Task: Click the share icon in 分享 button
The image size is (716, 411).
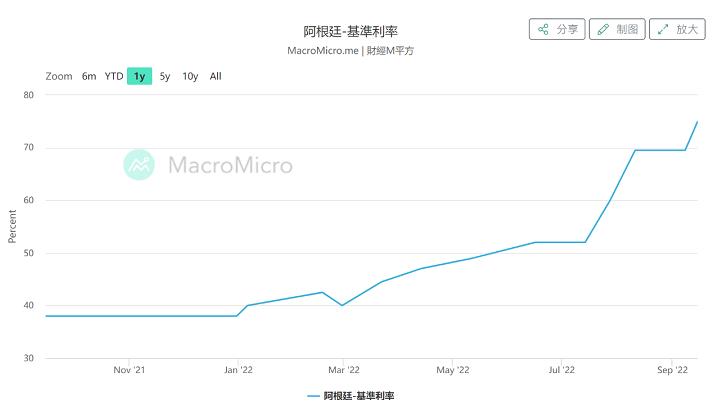Action: tap(543, 30)
